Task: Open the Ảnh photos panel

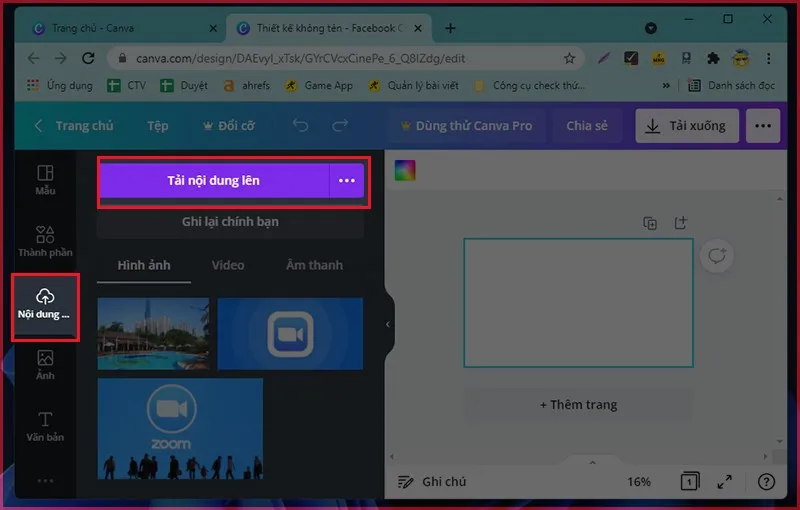Action: point(45,364)
